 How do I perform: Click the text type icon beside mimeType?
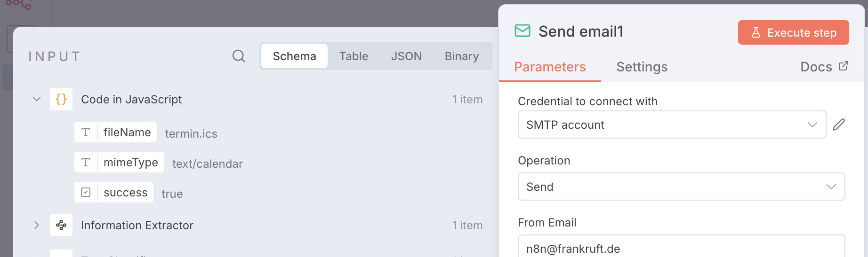(x=86, y=163)
